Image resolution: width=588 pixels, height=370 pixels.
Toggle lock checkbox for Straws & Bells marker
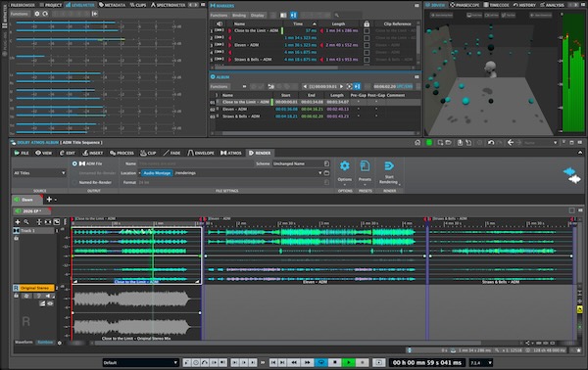point(367,60)
